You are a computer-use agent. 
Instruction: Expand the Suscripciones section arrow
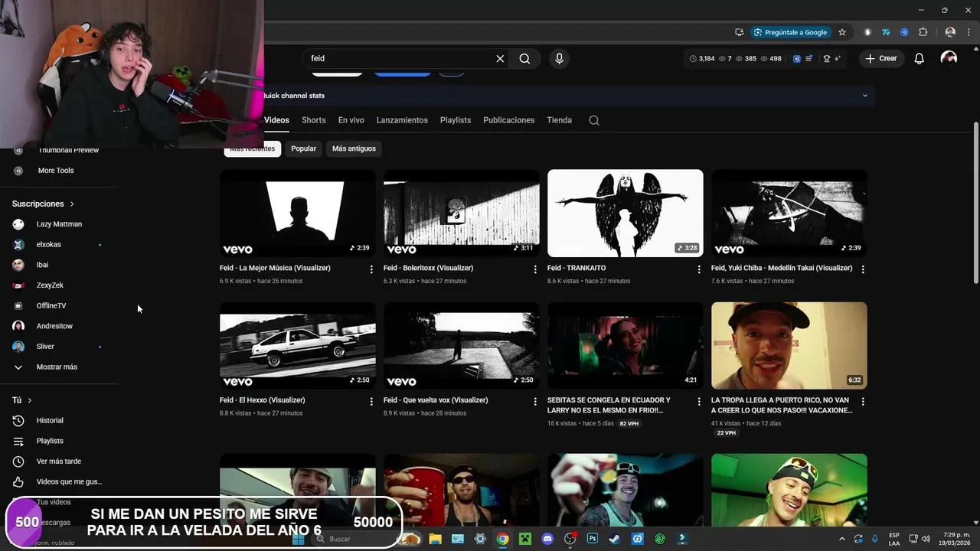71,204
